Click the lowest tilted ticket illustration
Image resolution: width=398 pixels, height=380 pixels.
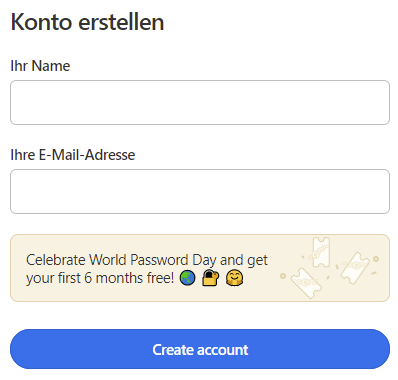(306, 283)
